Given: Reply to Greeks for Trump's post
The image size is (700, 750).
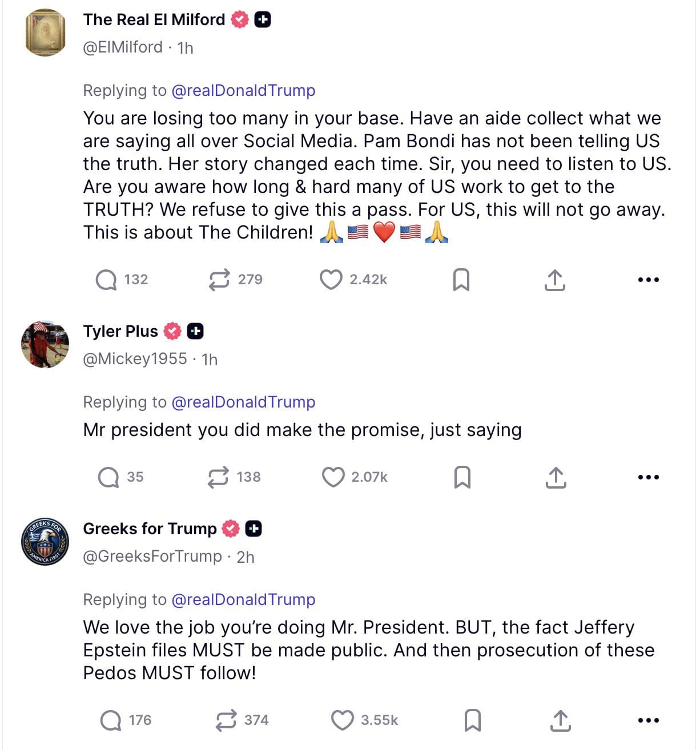Looking at the screenshot, I should [111, 720].
